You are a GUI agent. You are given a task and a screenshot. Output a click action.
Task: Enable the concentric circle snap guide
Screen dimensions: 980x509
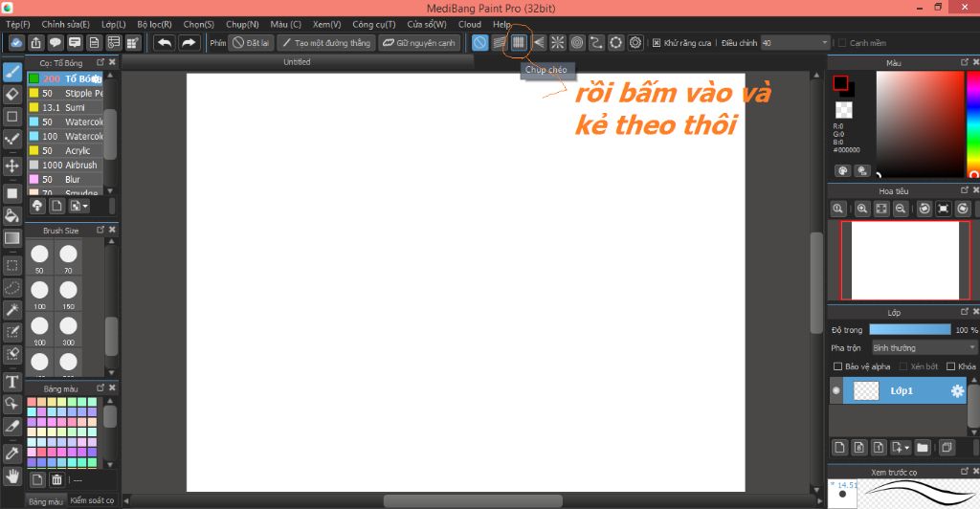pyautogui.click(x=577, y=42)
